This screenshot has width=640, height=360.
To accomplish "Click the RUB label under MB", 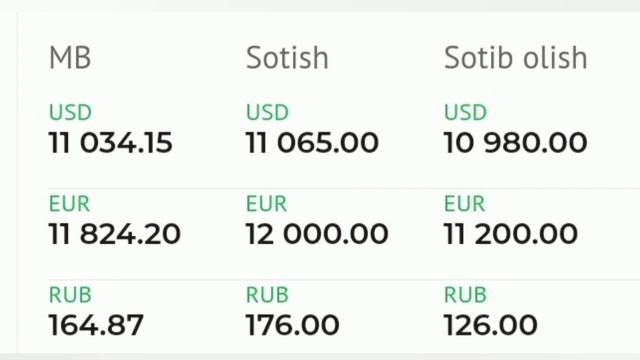I will click(x=70, y=295).
